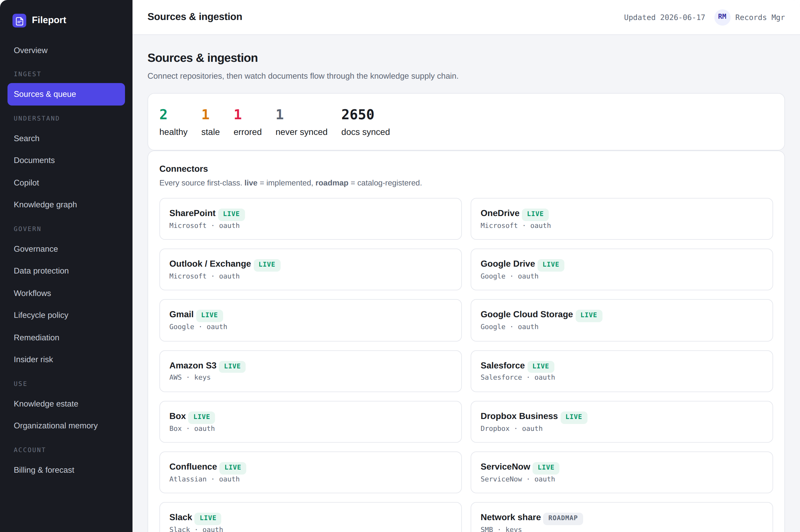Open Knowledge estate
The width and height of the screenshot is (800, 532).
coord(66,404)
